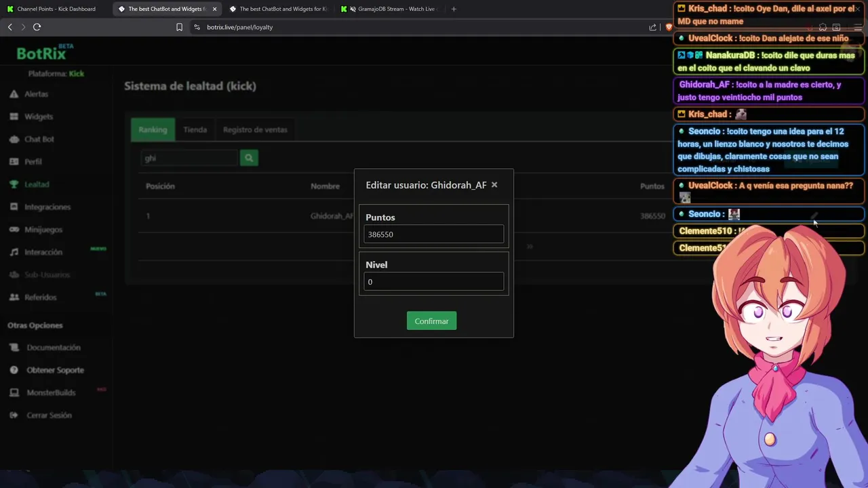Click the Obtener Soporte icon
The image size is (868, 488).
14,370
